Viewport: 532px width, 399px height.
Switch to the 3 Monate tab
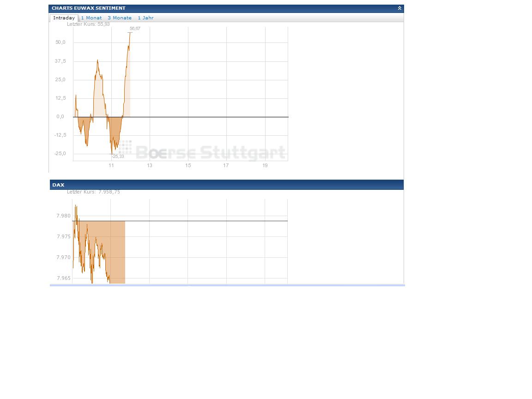coord(120,18)
